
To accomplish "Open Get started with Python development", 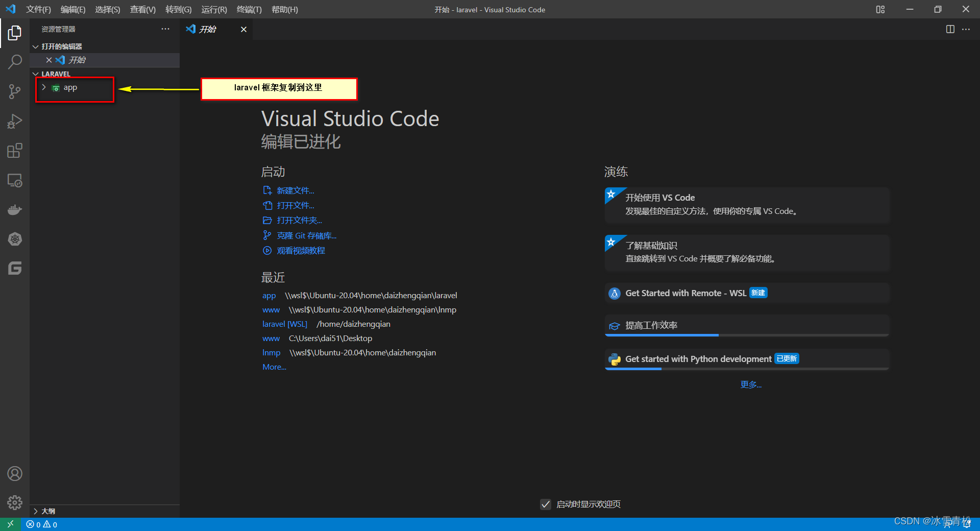I will (747, 359).
